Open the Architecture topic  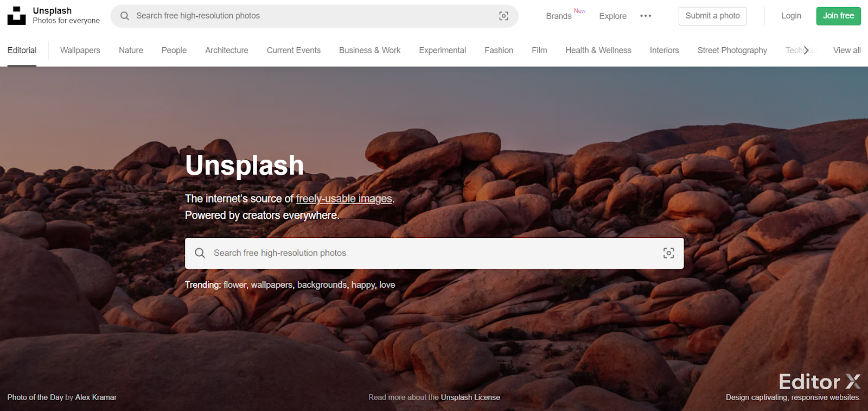(227, 50)
